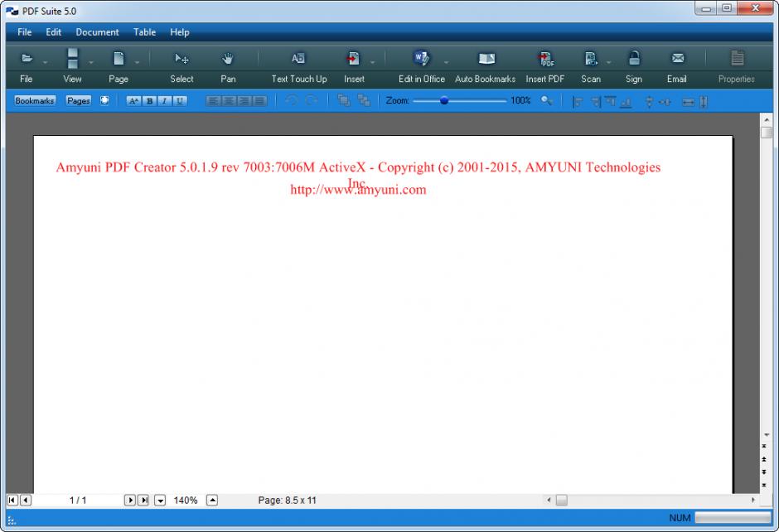Set text alignment to right
779x532 pixels.
pyautogui.click(x=244, y=101)
